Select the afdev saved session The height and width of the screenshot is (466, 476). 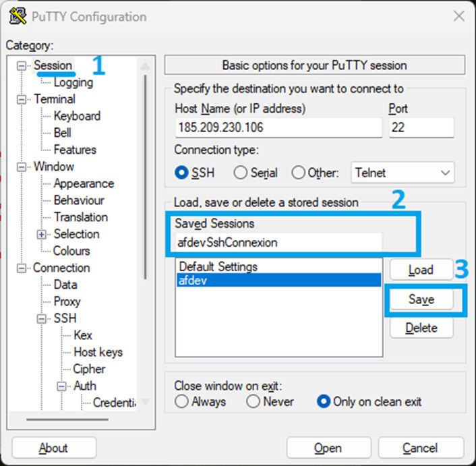point(278,280)
